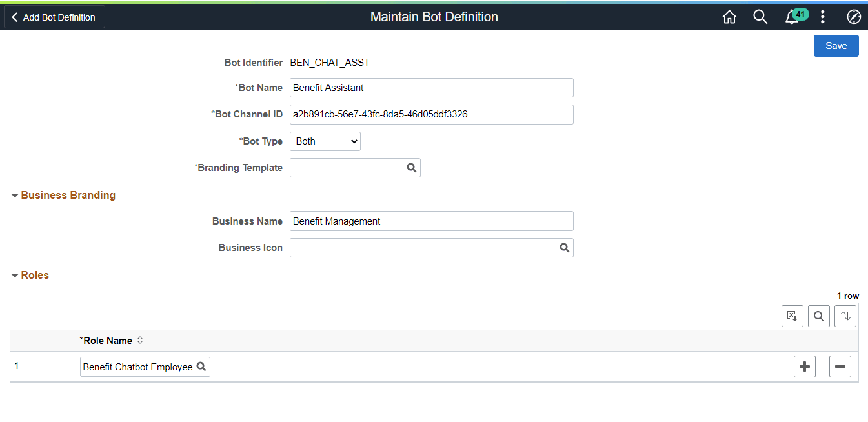Delete the Benefit Chatbot Employee row

[x=840, y=366]
